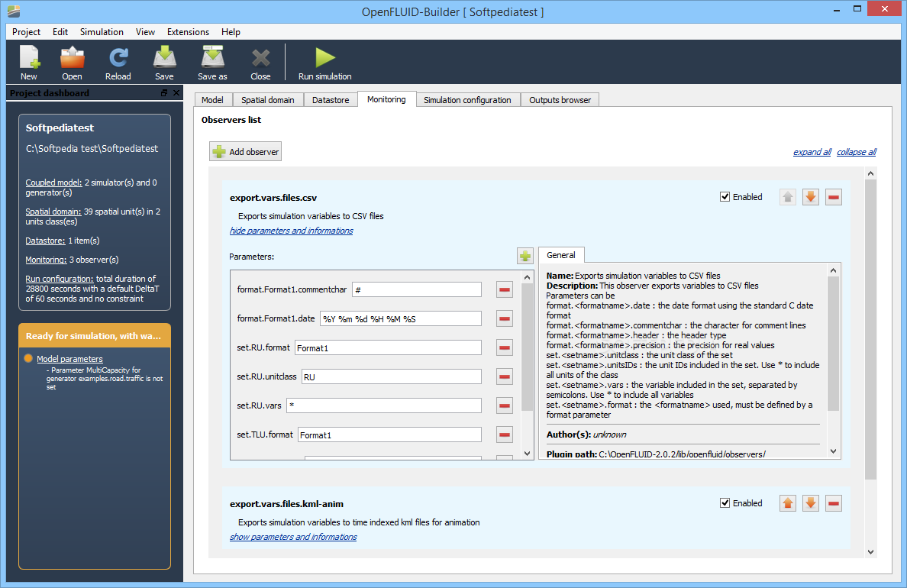Select the General info tab
The height and width of the screenshot is (588, 907).
(x=561, y=254)
